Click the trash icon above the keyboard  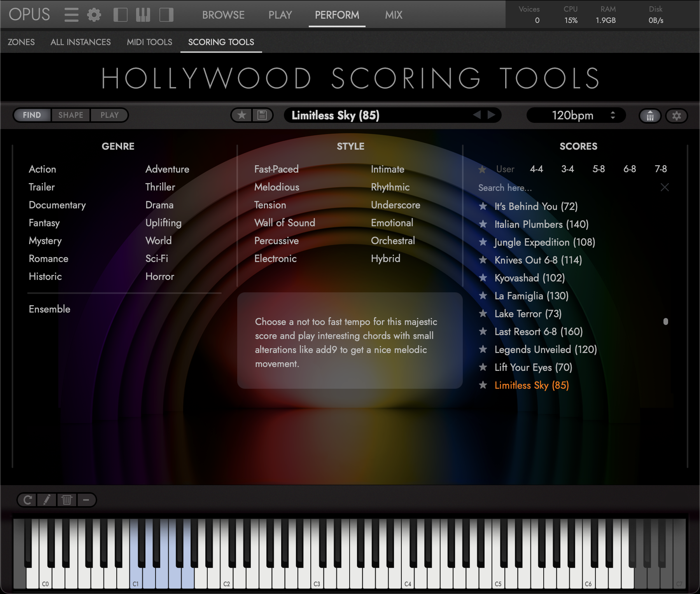[67, 500]
